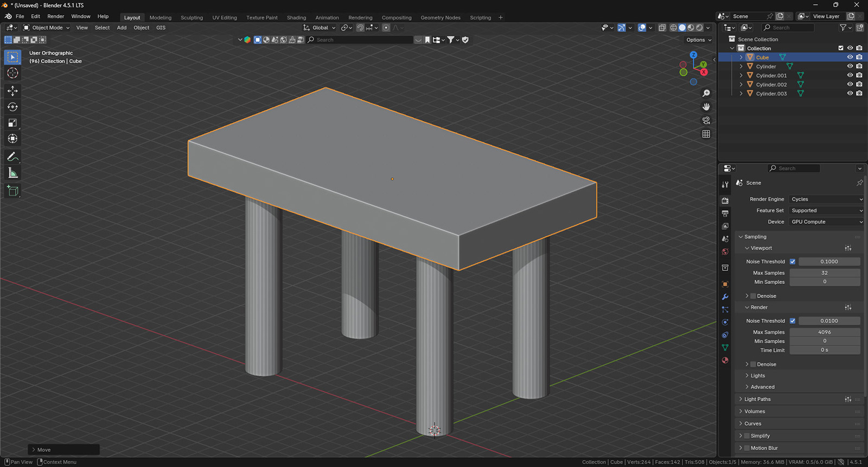Switch to the Modeling workspace tab
The image size is (868, 467).
160,17
